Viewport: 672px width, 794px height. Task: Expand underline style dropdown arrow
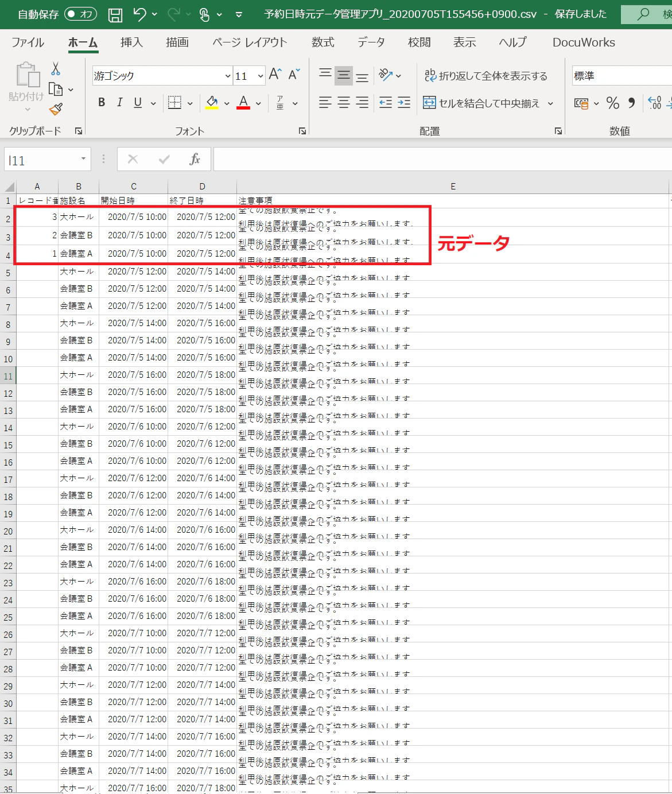tap(153, 103)
